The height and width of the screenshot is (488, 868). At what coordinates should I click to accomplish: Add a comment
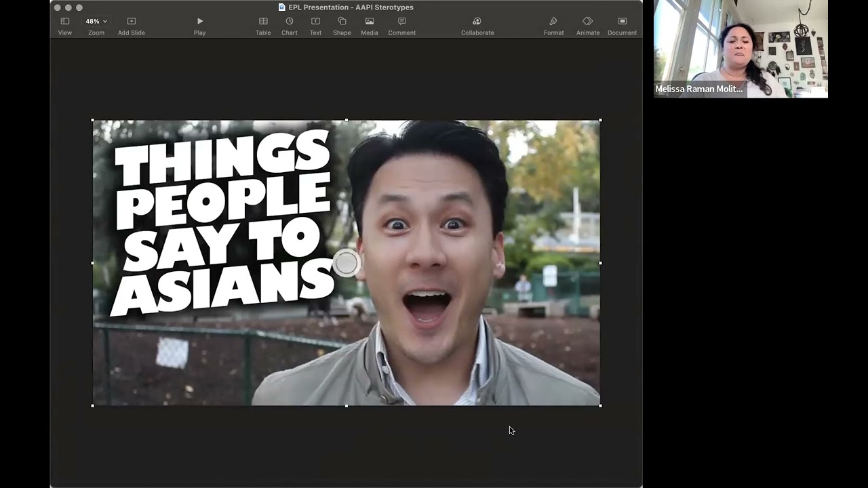tap(402, 26)
